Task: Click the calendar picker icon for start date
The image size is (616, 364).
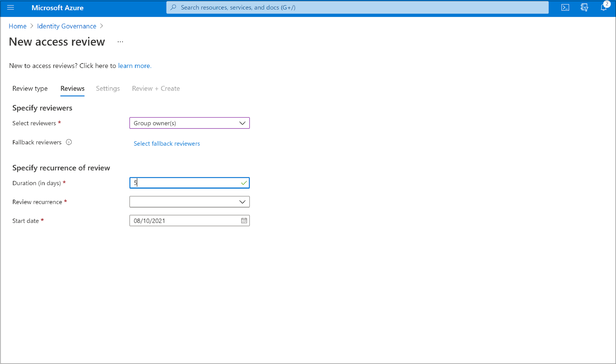Action: click(x=244, y=221)
